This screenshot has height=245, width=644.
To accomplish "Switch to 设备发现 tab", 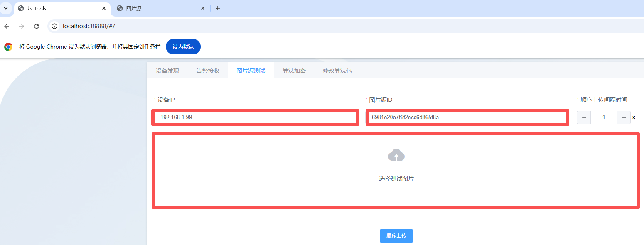I will pos(167,71).
